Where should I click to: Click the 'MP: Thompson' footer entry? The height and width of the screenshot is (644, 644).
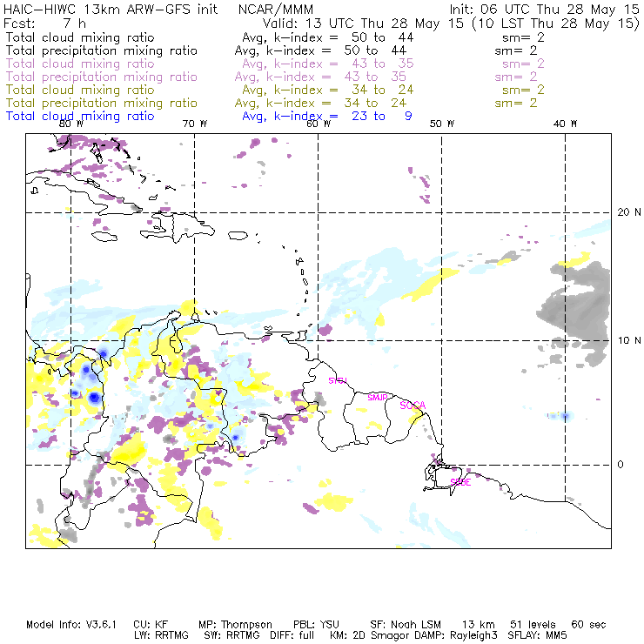point(235,625)
